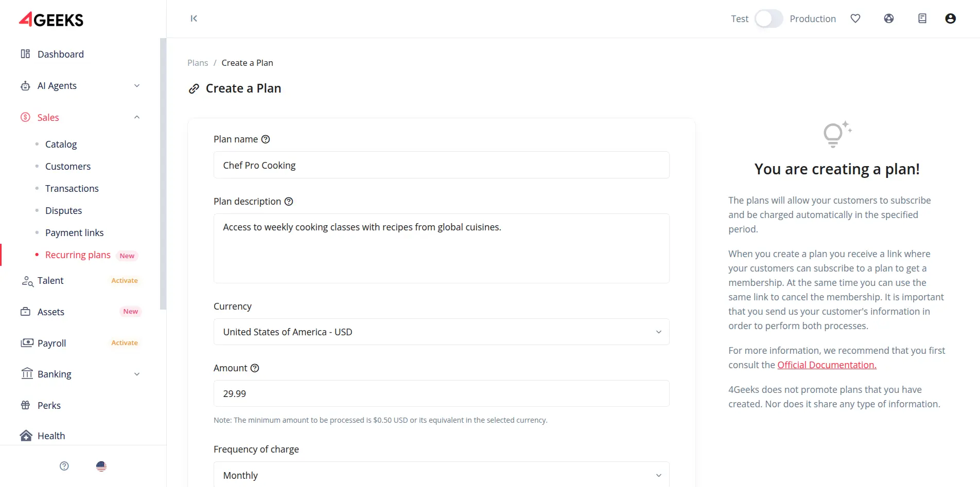Click the help icon beside Amount
This screenshot has height=487, width=980.
click(x=255, y=368)
